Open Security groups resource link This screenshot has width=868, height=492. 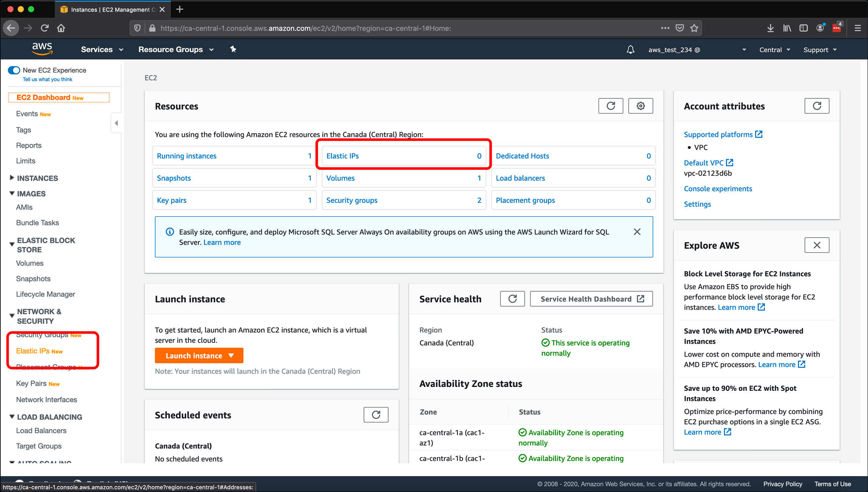click(352, 200)
